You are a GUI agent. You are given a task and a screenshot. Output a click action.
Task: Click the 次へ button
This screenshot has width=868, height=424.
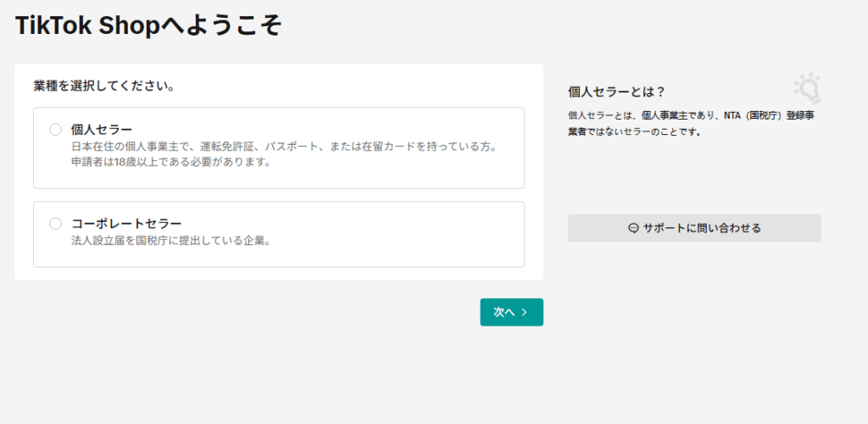511,312
